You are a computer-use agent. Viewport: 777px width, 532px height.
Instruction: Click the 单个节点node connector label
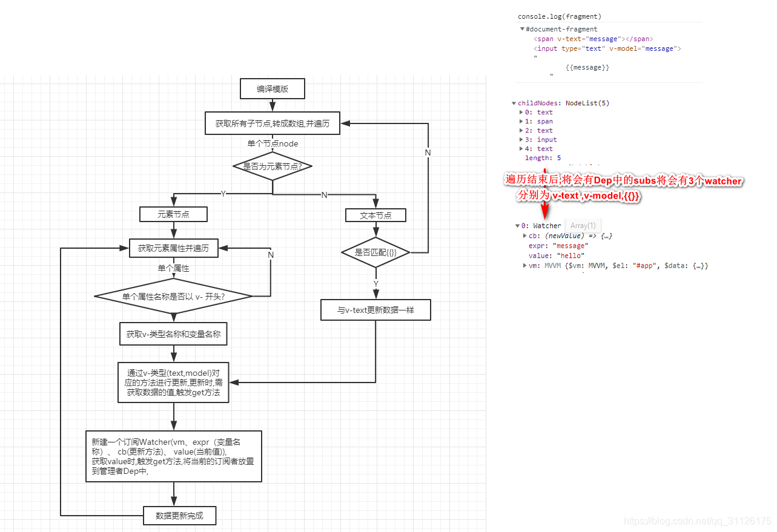[x=273, y=143]
